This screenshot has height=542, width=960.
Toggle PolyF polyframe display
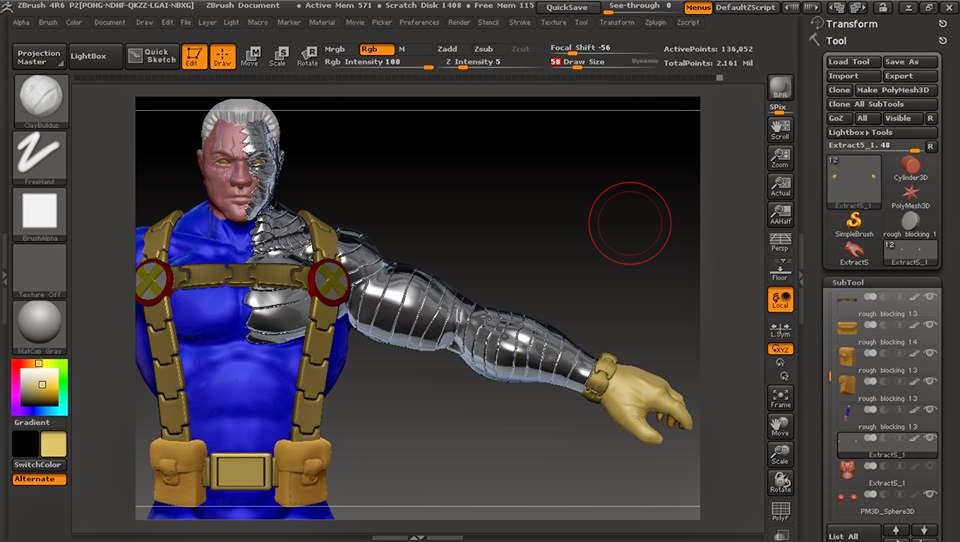click(780, 511)
